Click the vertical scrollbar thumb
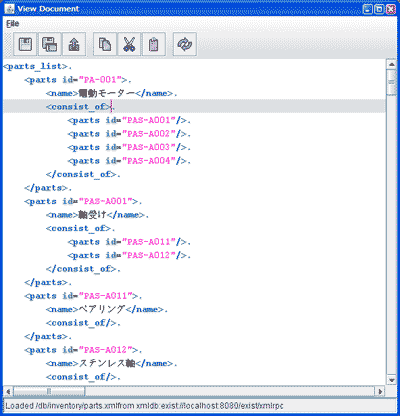The height and width of the screenshot is (416, 400). click(392, 82)
